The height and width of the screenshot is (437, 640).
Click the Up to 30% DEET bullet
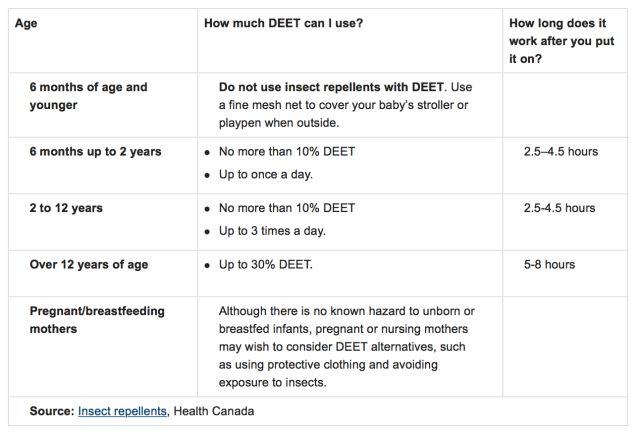265,264
